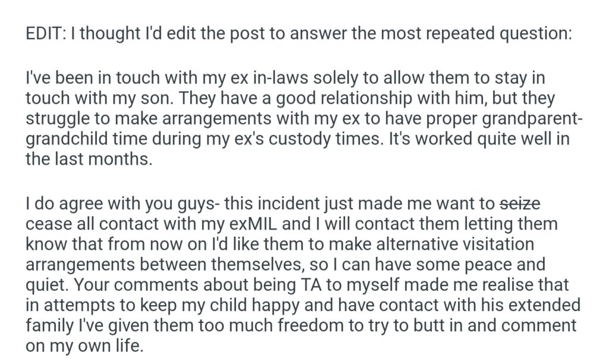Image resolution: width=609 pixels, height=364 pixels.
Task: Click the phrase "peace and"
Action: tap(501, 265)
